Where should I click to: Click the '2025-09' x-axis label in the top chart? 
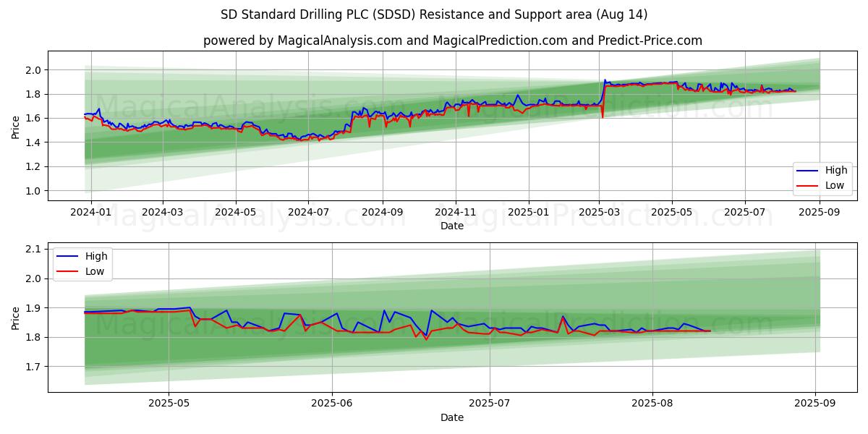click(820, 213)
